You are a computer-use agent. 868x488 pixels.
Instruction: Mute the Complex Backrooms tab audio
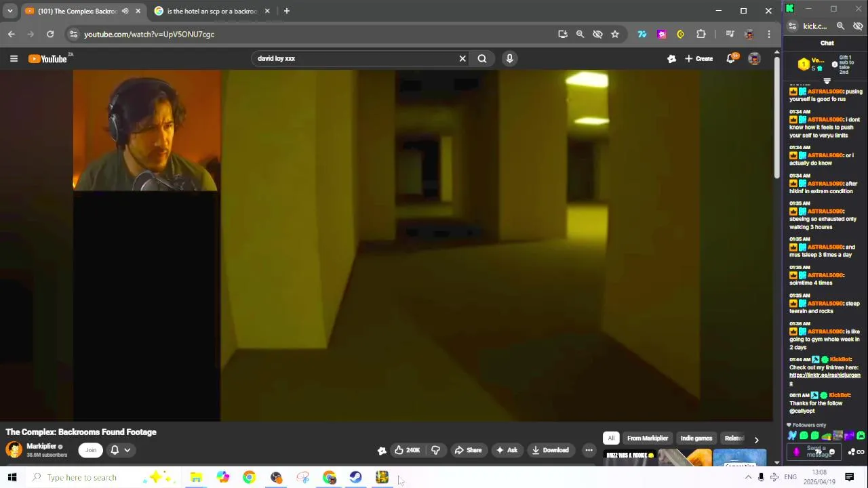click(x=125, y=11)
